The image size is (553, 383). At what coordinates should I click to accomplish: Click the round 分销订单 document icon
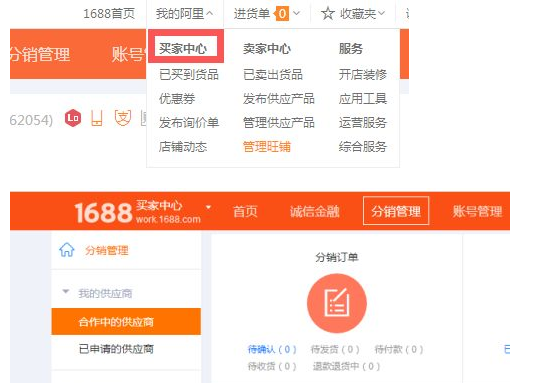(x=337, y=303)
